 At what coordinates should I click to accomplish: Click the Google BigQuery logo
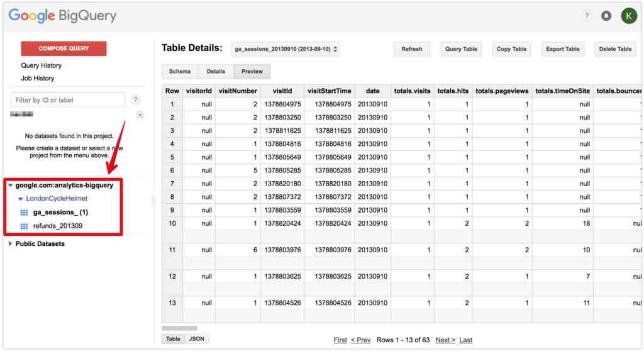pyautogui.click(x=62, y=16)
